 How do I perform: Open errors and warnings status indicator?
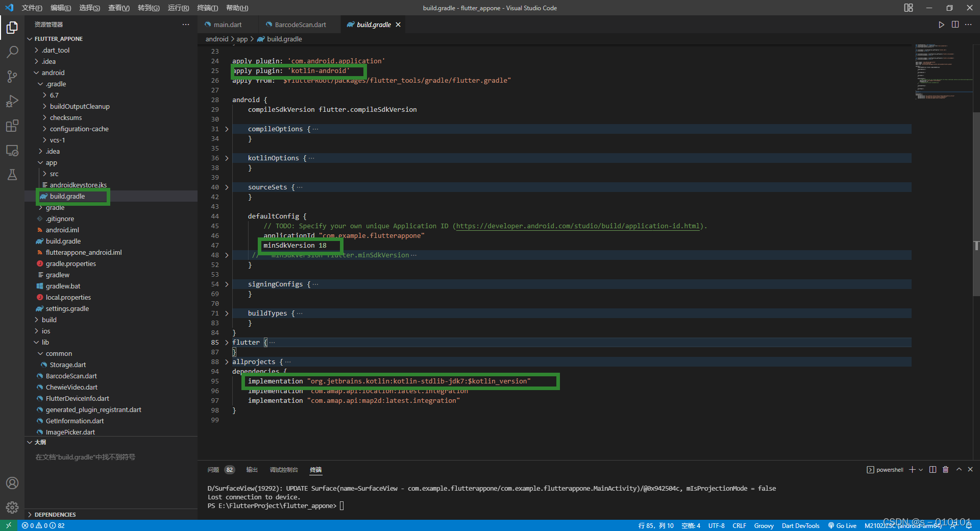(43, 525)
